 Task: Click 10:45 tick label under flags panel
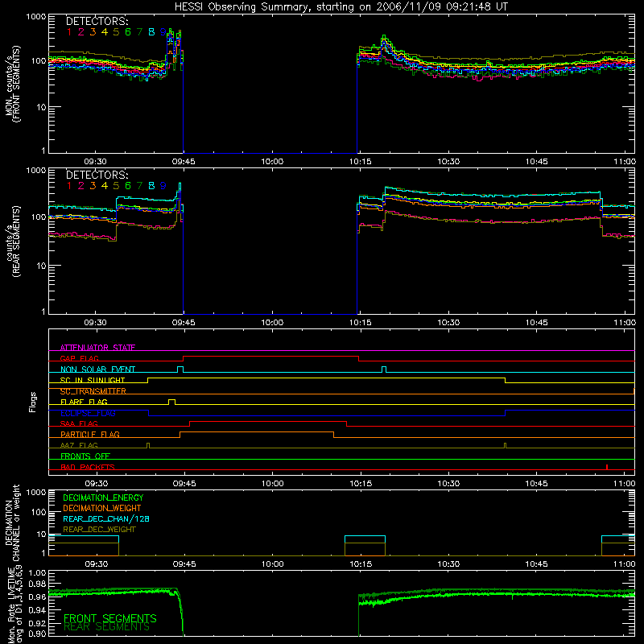536,484
